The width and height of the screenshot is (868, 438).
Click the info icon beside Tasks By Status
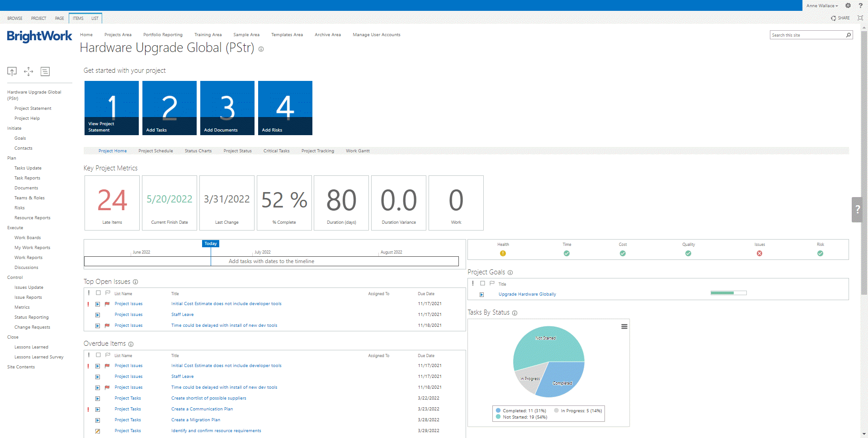pyautogui.click(x=514, y=313)
